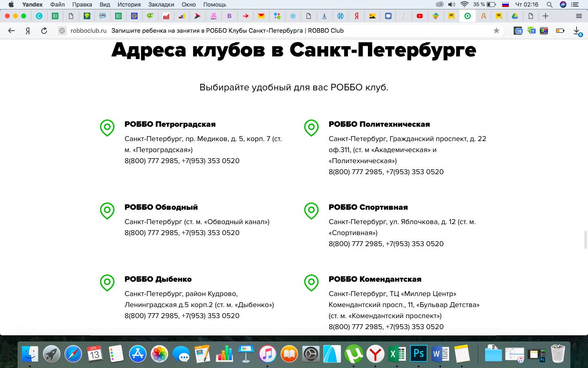Open uTorrent in the Dock
This screenshot has height=368, width=588.
tap(354, 354)
